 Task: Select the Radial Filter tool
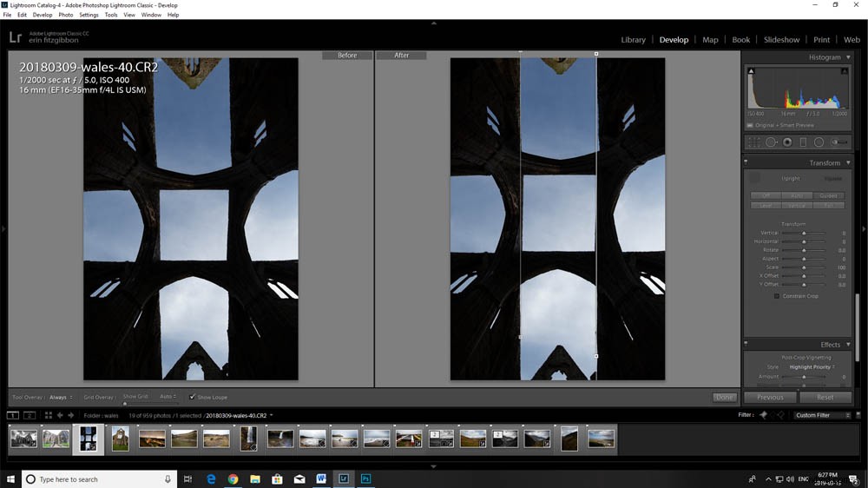[819, 142]
